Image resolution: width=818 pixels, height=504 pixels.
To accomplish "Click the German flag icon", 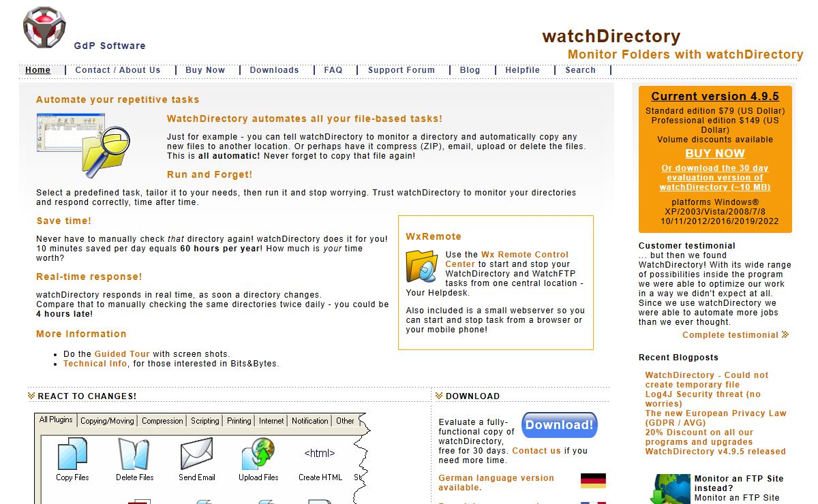I will (x=593, y=481).
